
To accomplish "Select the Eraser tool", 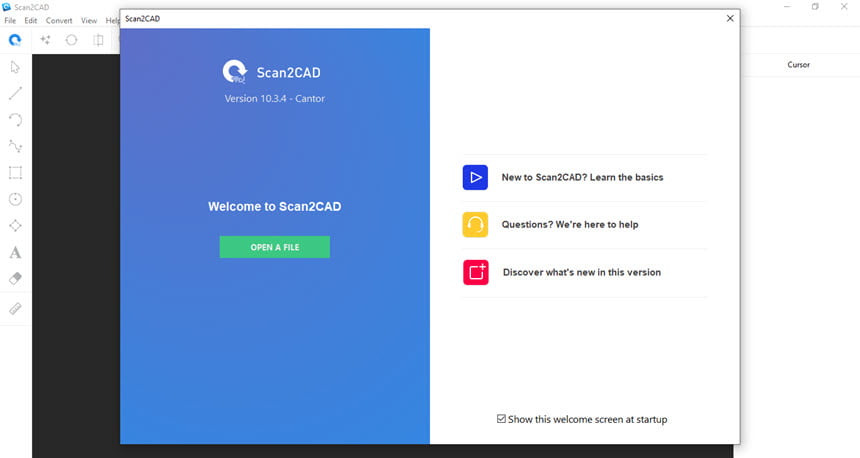I will click(x=15, y=279).
